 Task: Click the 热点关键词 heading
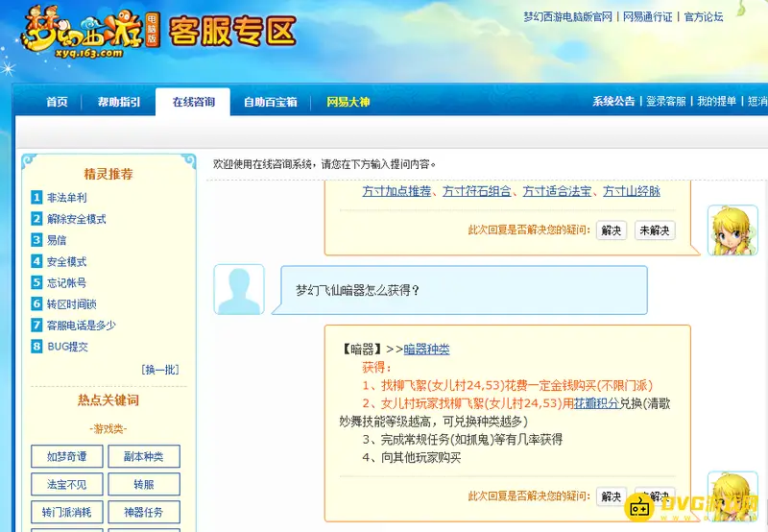click(108, 400)
